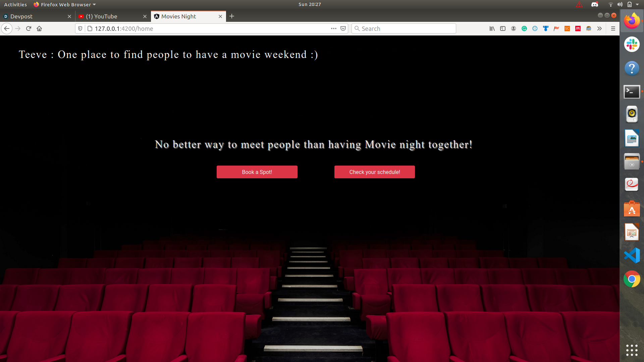This screenshot has width=644, height=362.
Task: Toggle the sidebar view icon
Action: [503, 28]
